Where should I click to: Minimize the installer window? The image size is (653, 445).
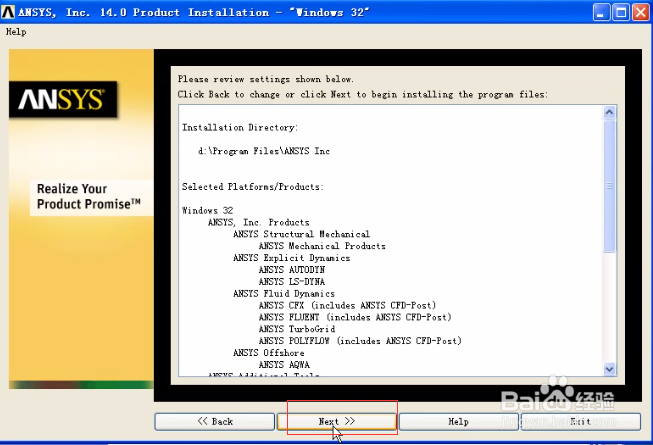coord(600,12)
